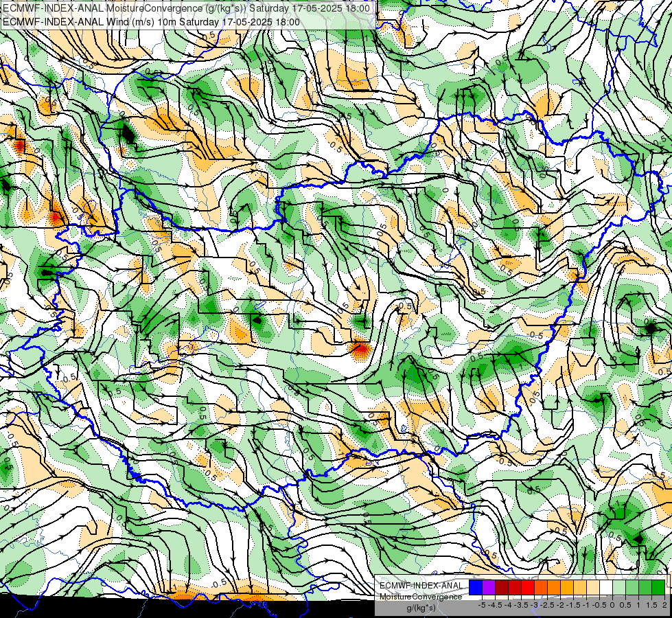
Task: Click the purple swatch in the legend
Action: [489, 587]
